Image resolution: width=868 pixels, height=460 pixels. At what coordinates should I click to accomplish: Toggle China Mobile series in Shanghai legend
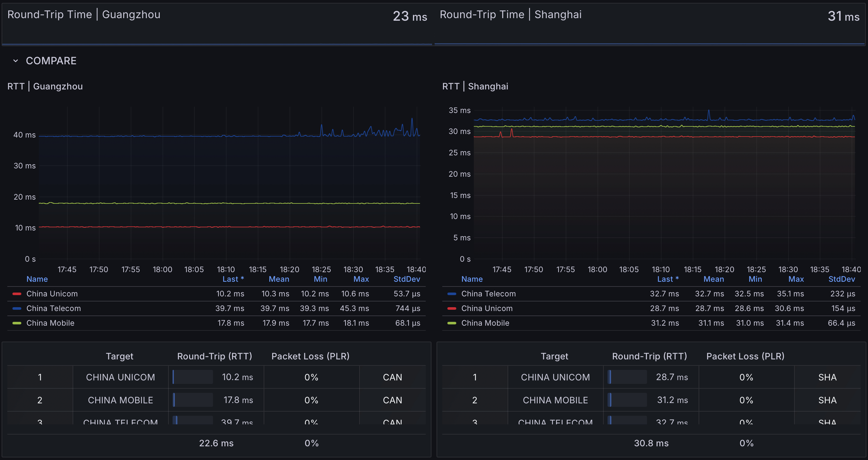point(485,323)
